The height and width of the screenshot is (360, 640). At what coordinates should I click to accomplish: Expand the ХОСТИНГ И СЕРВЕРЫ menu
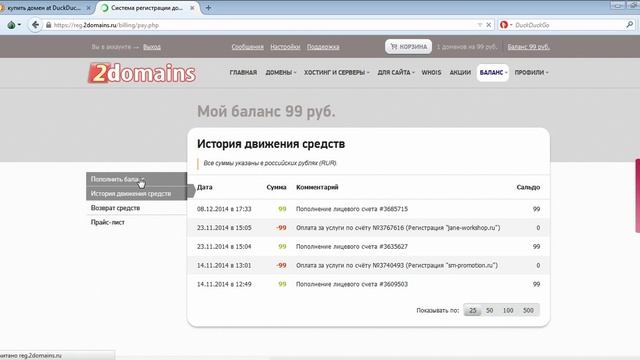point(337,73)
